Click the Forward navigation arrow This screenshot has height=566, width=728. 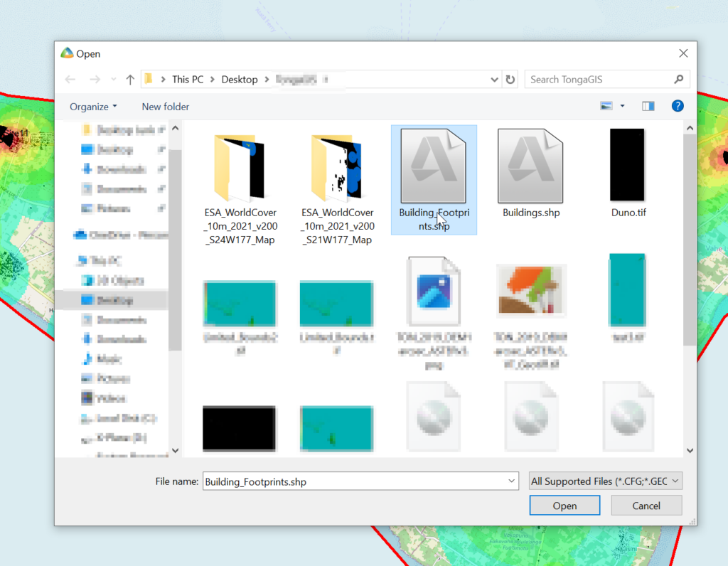(x=95, y=80)
